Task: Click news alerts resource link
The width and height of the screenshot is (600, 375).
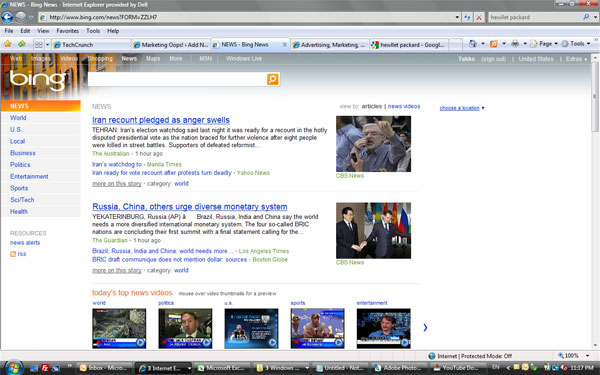Action: 25,243
